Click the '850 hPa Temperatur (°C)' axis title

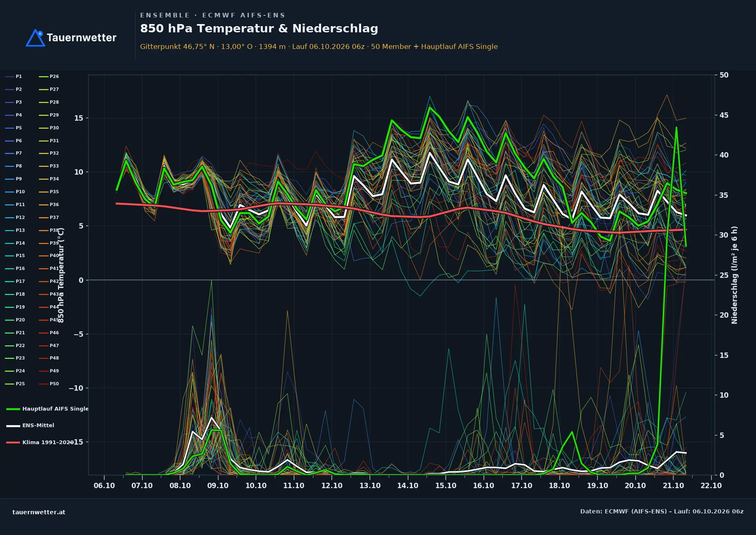(61, 275)
